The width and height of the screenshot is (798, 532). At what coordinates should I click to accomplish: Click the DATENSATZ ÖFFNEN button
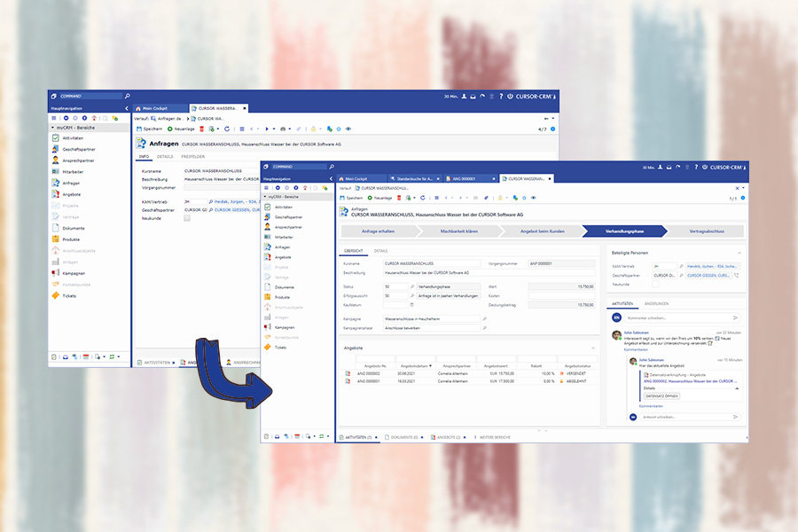(661, 395)
